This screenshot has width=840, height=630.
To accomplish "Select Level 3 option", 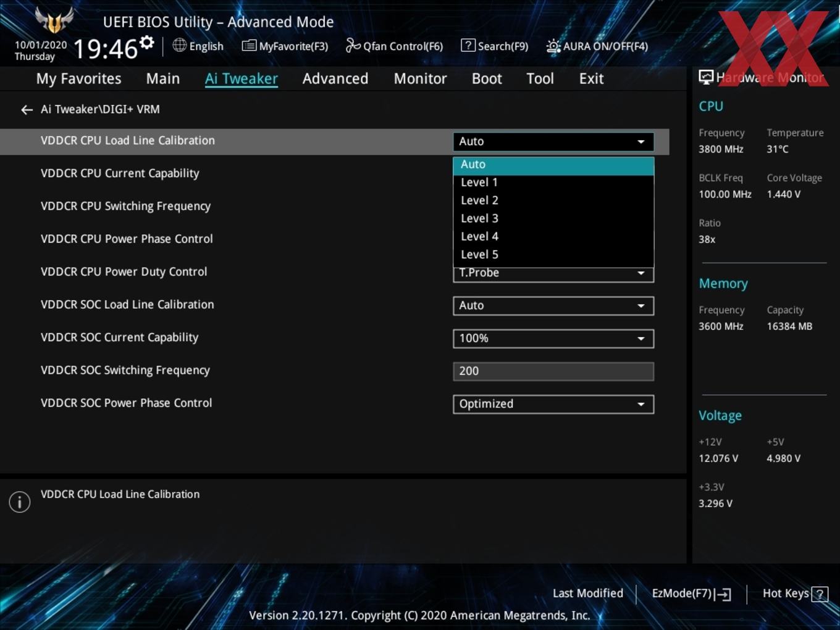I will tap(553, 219).
